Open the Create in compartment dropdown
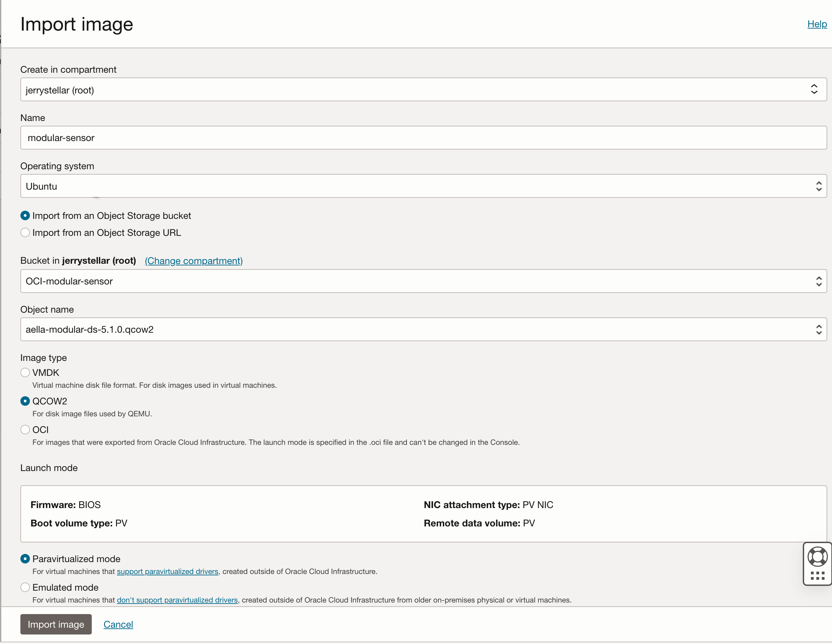 (x=423, y=90)
